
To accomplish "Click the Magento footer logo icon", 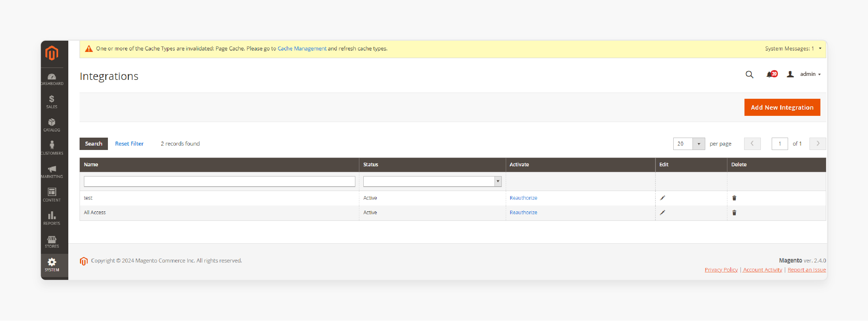I will pos(84,261).
